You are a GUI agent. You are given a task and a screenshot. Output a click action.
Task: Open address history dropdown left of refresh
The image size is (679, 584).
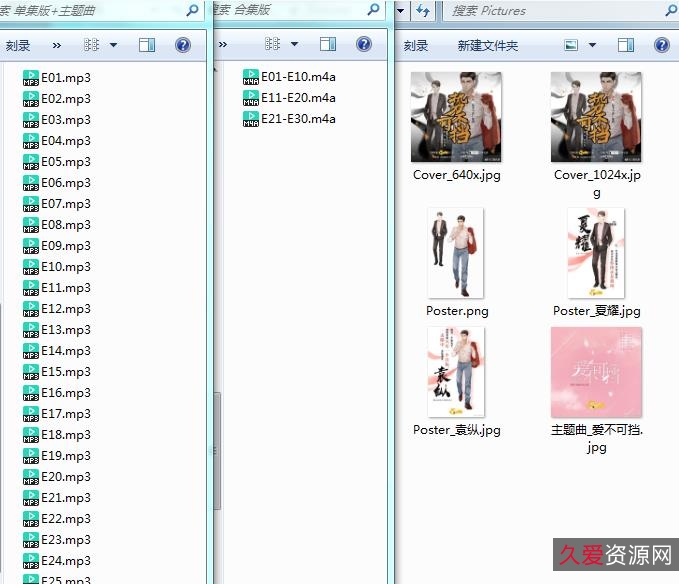(x=401, y=11)
